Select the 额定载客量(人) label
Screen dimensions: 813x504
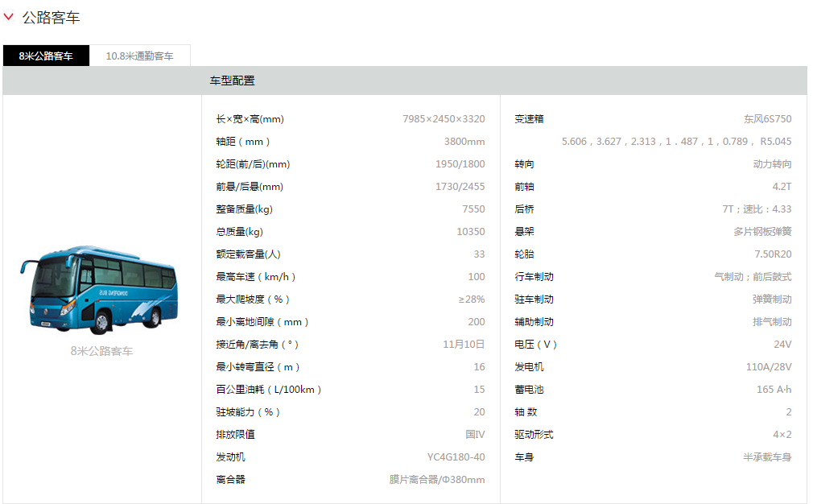coord(249,254)
